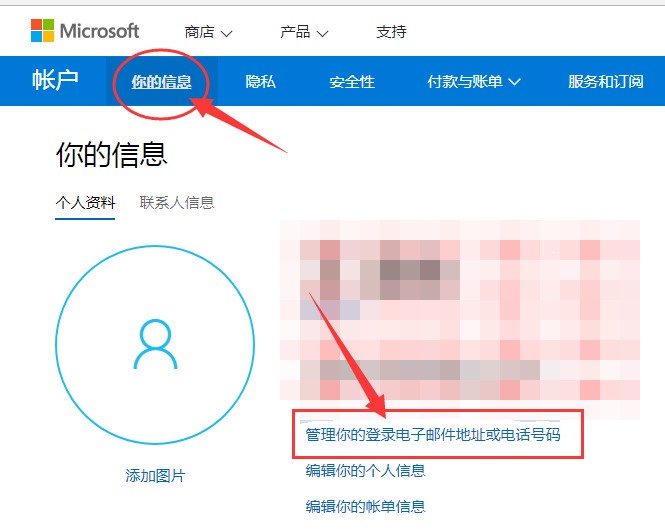Viewport: 665px width, 532px height.
Task: Click the Microsoft logo
Action: pyautogui.click(x=85, y=31)
